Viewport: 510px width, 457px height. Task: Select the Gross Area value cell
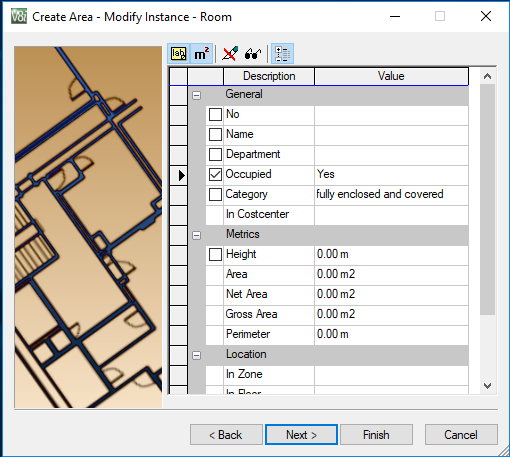[x=391, y=316]
